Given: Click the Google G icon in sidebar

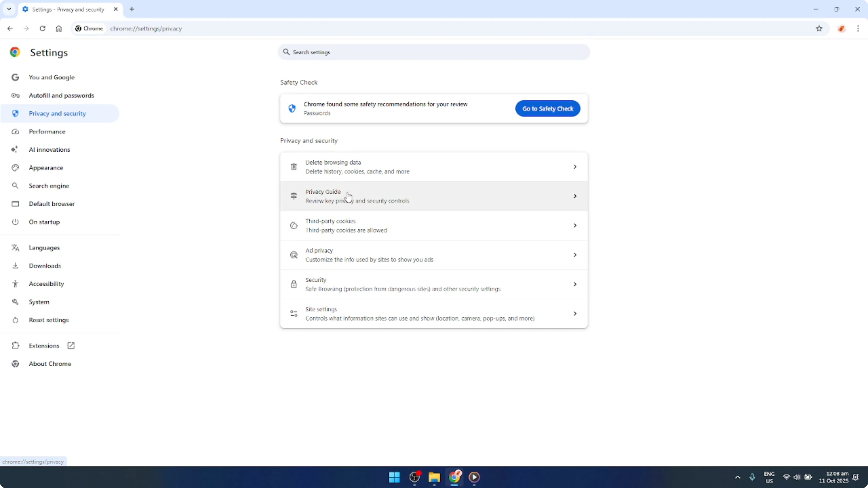Looking at the screenshot, I should (15, 77).
